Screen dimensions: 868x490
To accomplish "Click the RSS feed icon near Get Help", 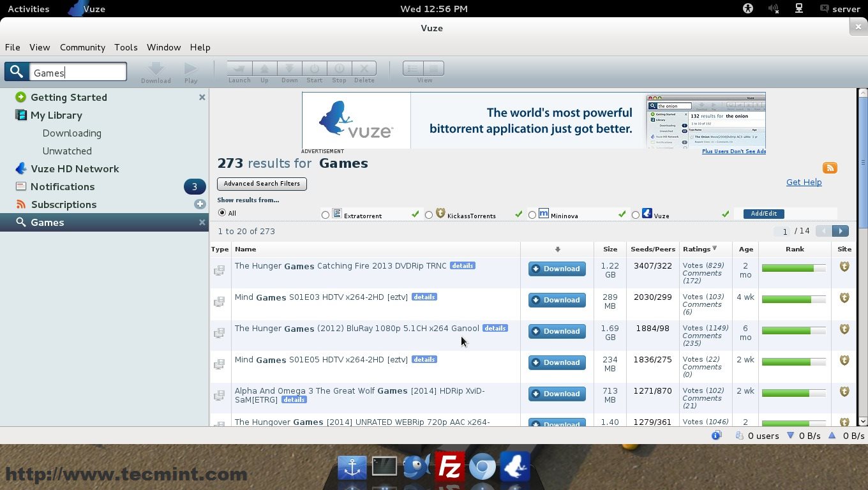I will [830, 168].
